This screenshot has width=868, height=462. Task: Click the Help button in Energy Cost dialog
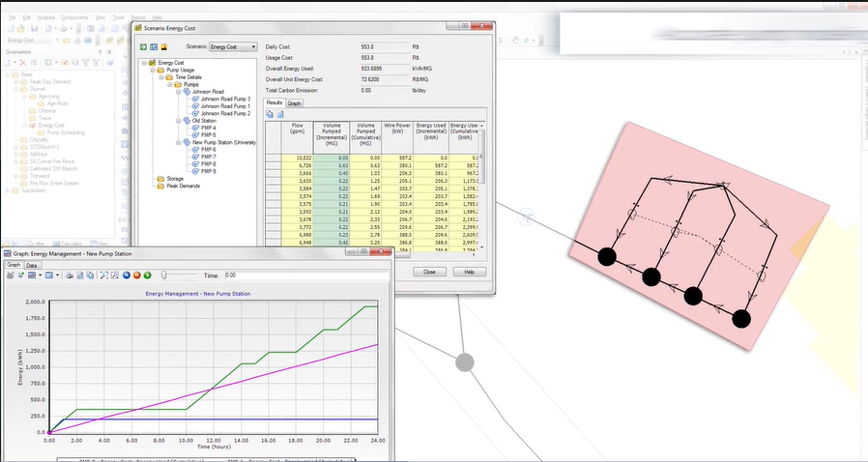tap(470, 272)
